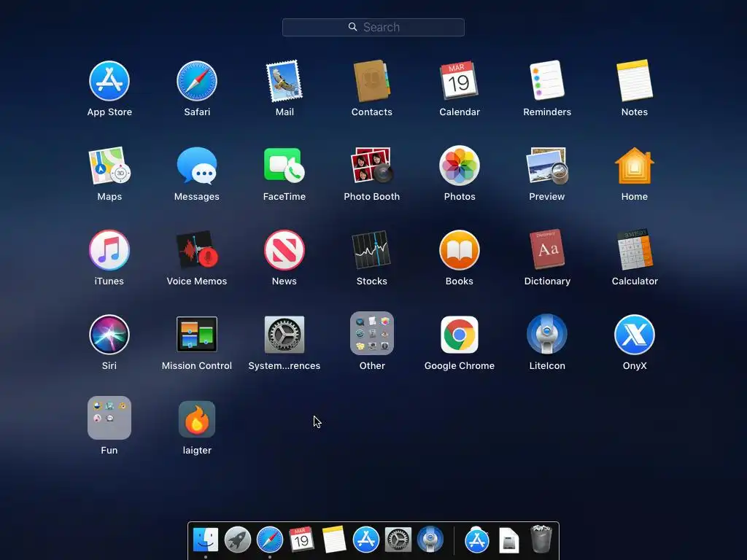Open Safari from the Dock
The image size is (747, 560).
[270, 540]
